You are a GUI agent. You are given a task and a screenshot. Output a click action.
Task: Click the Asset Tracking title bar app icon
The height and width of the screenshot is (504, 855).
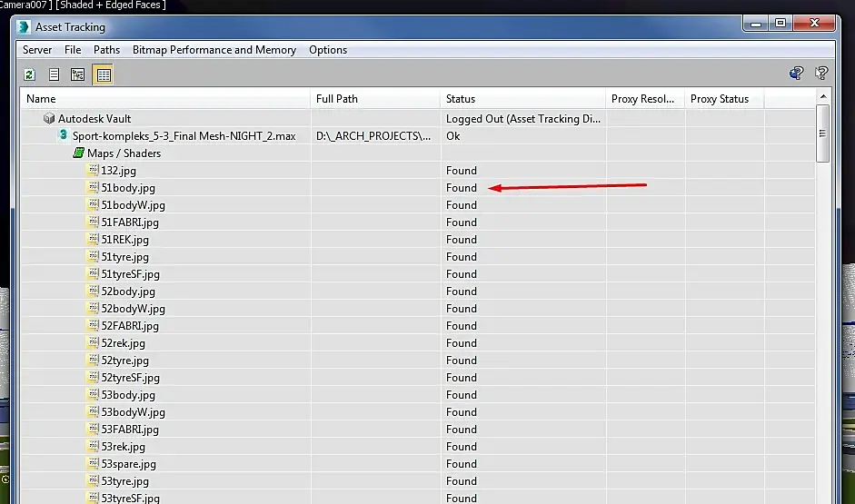click(x=24, y=26)
